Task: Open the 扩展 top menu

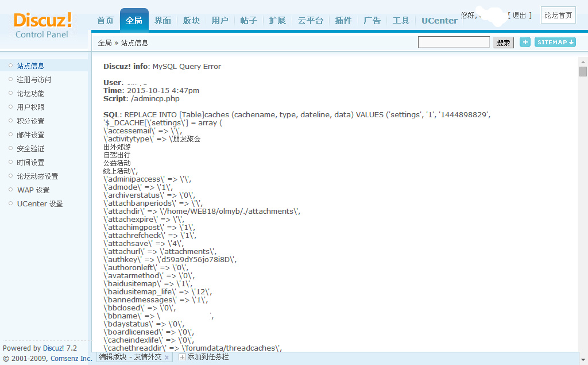Action: pyautogui.click(x=277, y=20)
